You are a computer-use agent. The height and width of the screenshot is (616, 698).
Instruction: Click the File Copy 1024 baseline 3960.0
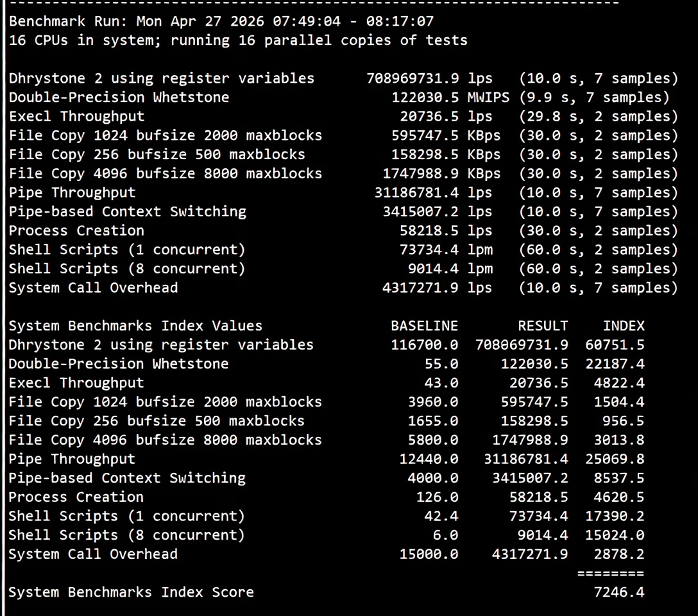pyautogui.click(x=433, y=402)
